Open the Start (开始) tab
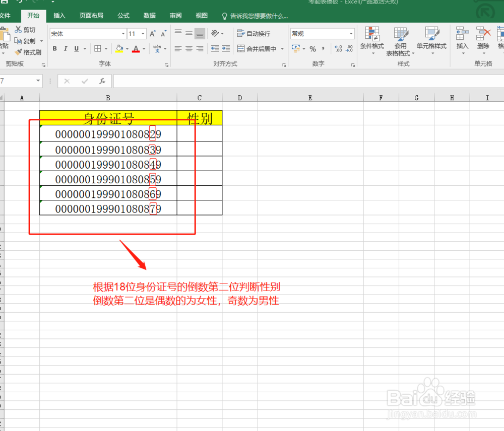 [33, 16]
